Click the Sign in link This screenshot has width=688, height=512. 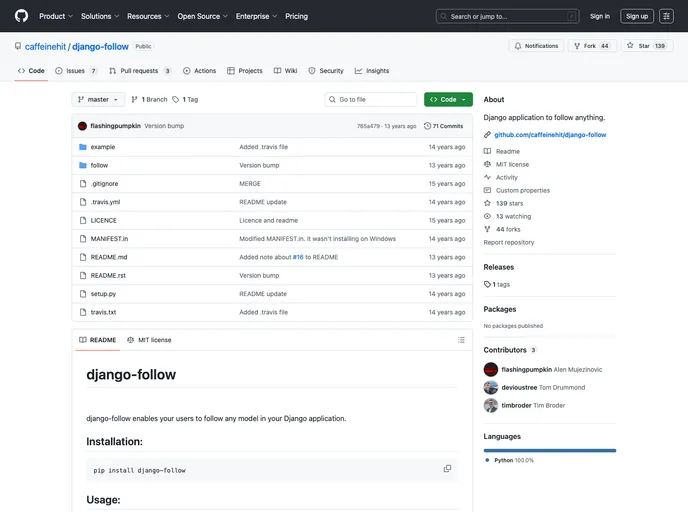coord(599,16)
